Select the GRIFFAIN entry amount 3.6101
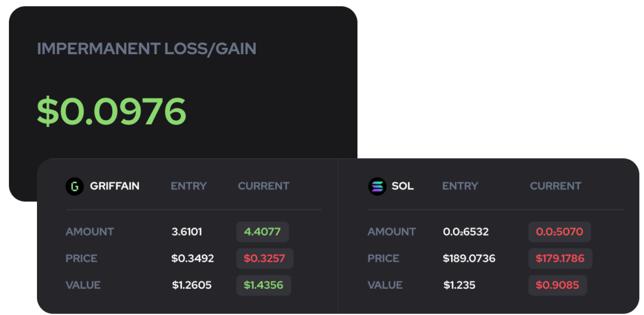Image resolution: width=644 pixels, height=315 pixels. (187, 231)
